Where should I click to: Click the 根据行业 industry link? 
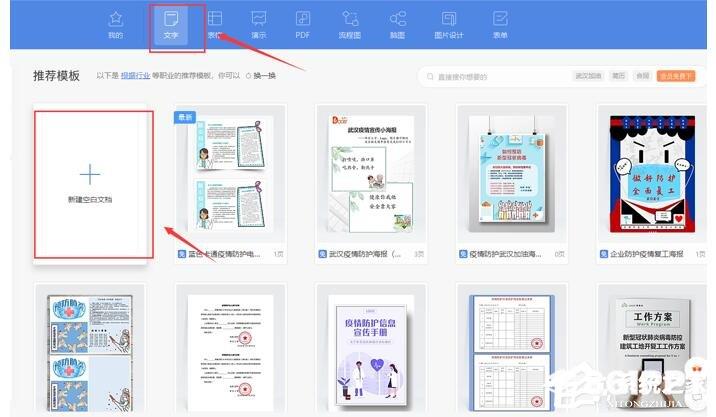(135, 76)
